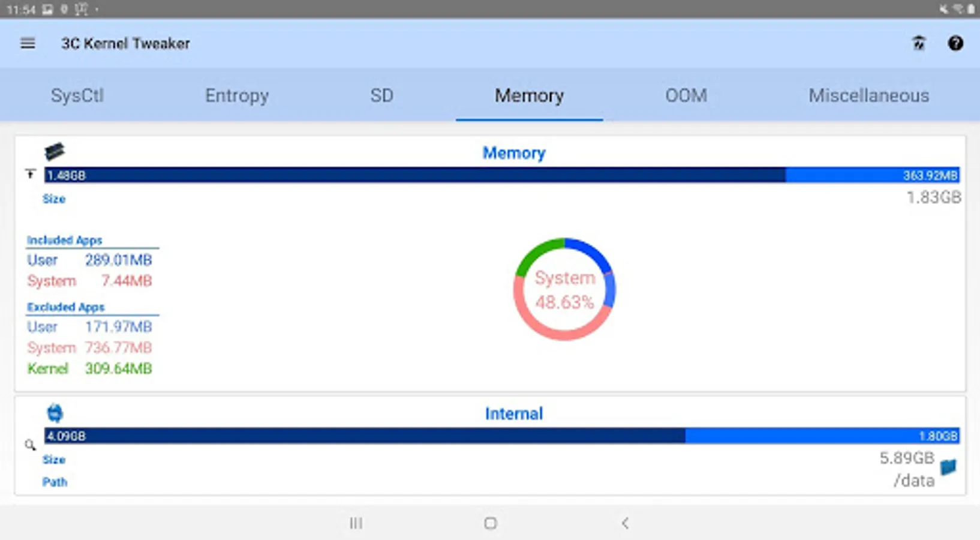Screen dimensions: 980x540
Task: Select the Memory tab
Action: click(529, 95)
